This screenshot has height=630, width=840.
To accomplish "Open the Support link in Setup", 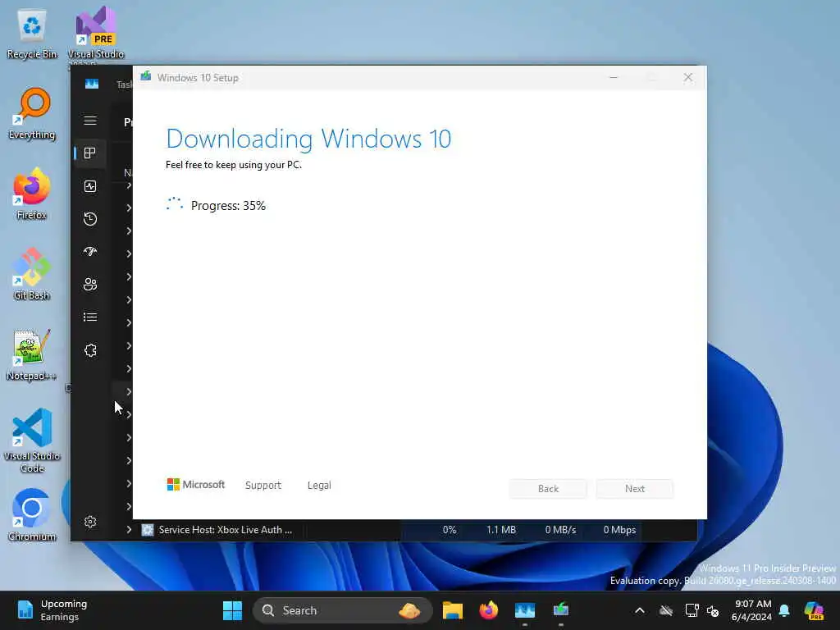I will click(263, 485).
